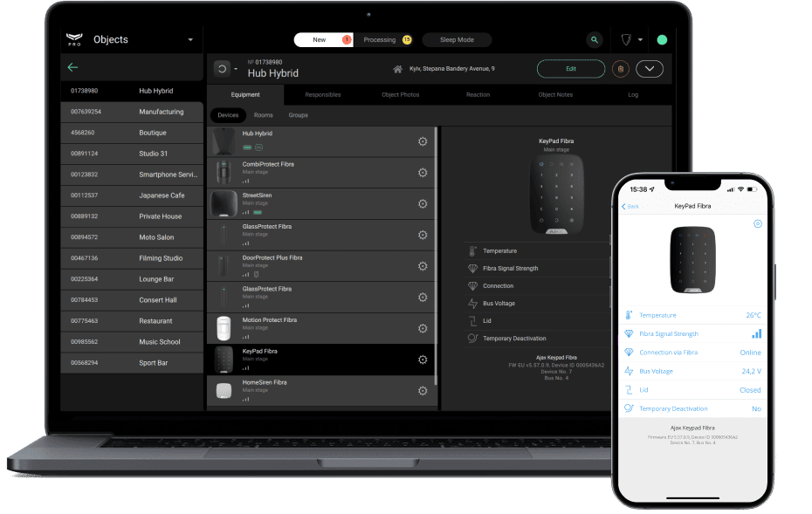Image resolution: width=812 pixels, height=514 pixels.
Task: Tap Connection via Fibra row on phone
Action: pyautogui.click(x=693, y=353)
